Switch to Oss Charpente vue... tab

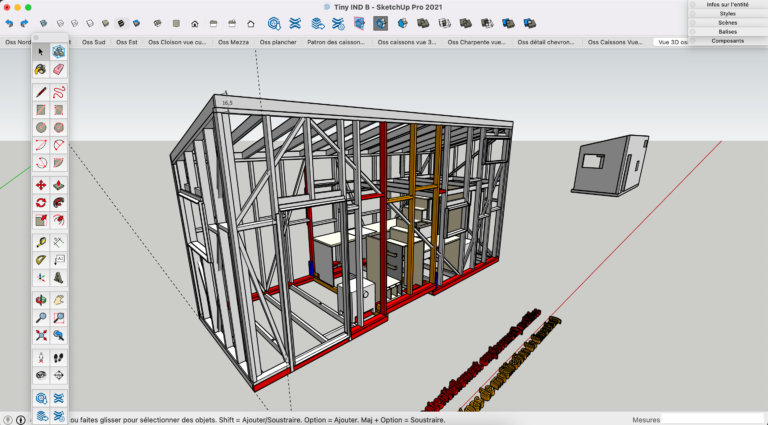tap(477, 42)
